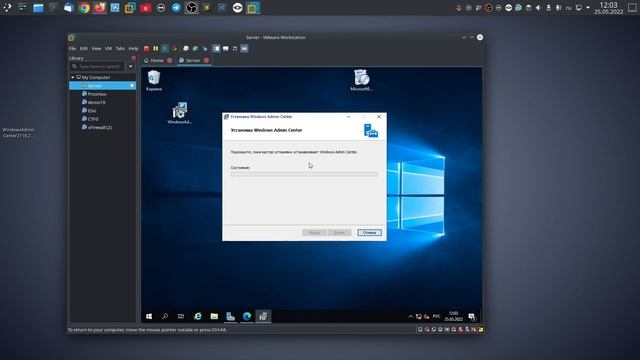
Task: Open the Help menu in VMware Workstation
Action: (133, 49)
